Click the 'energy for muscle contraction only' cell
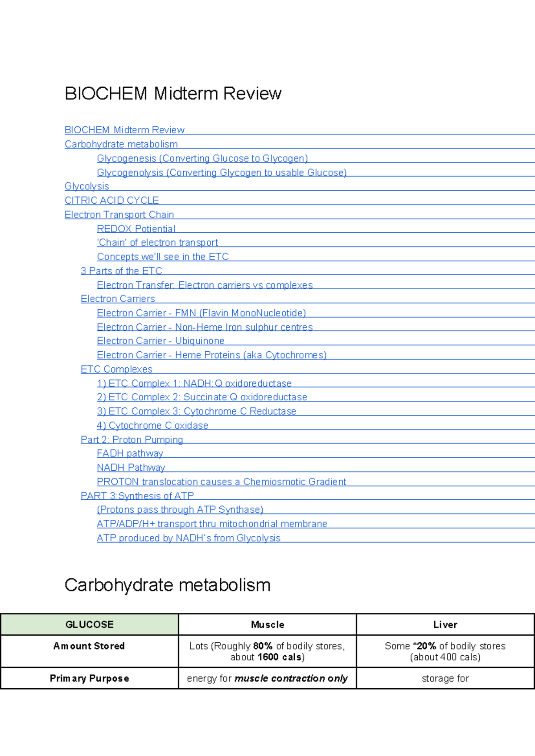The height and width of the screenshot is (756, 535). (267, 678)
